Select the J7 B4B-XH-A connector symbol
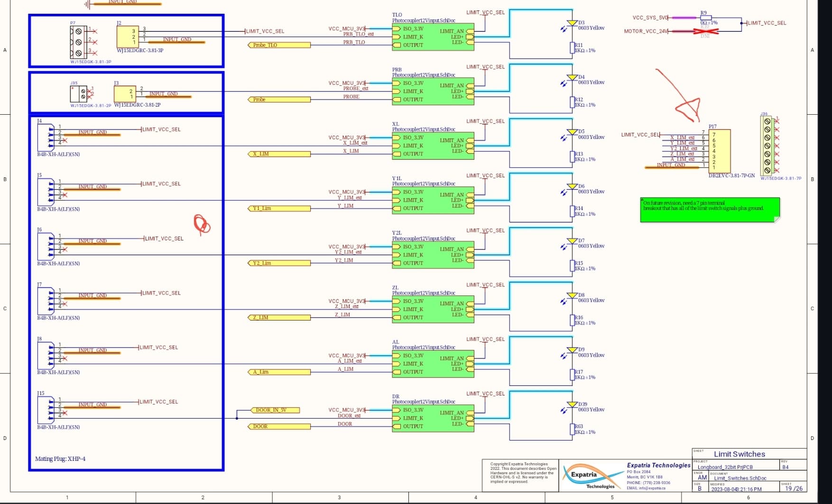Screen dimensions: 832x504 click(x=46, y=301)
